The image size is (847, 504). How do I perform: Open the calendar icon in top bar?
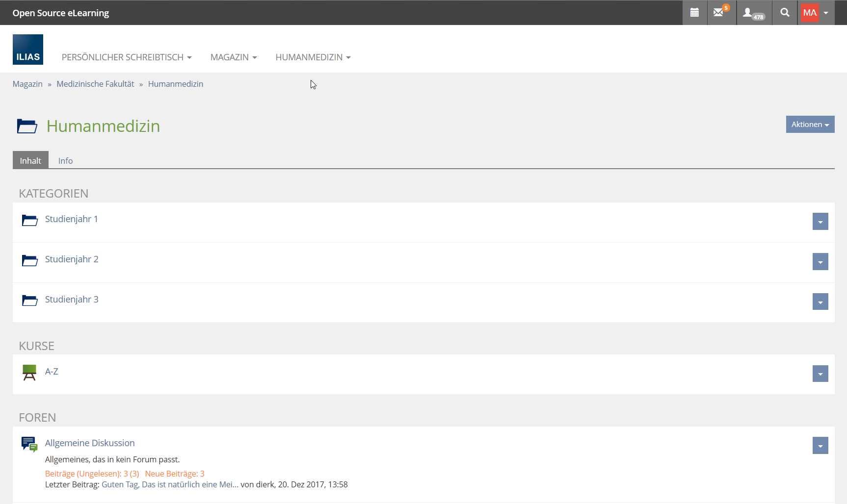tap(694, 13)
